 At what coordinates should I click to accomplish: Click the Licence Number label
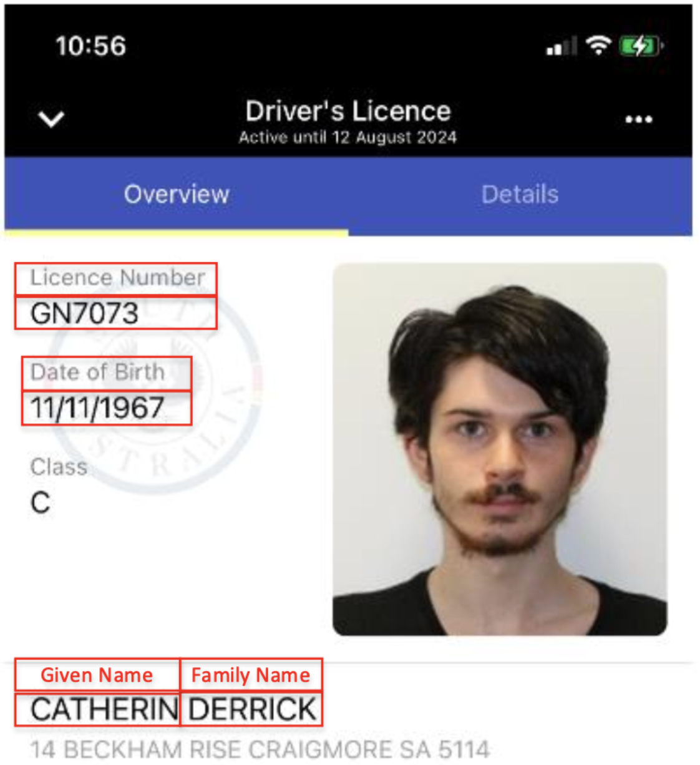tap(117, 278)
